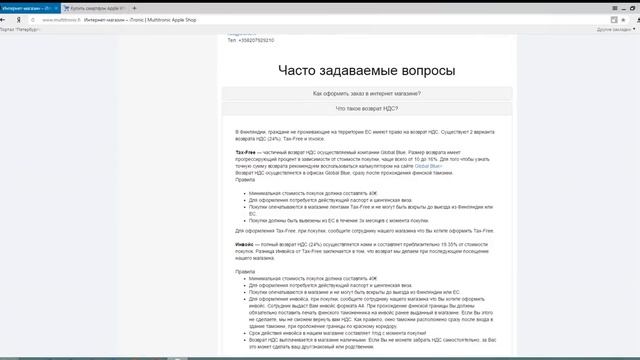Click the paragraph starting 'В Финляндии, граждане'

pos(365,136)
